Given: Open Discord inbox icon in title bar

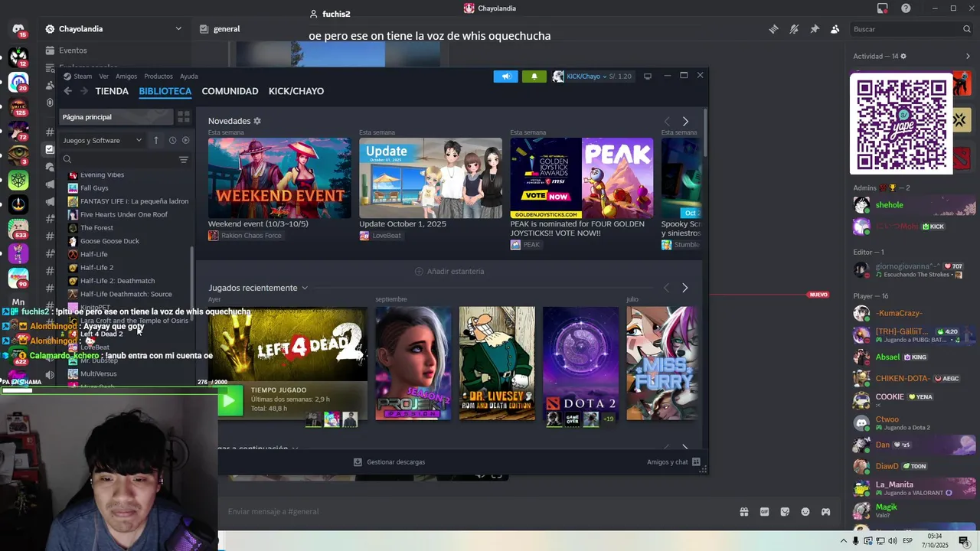Looking at the screenshot, I should [883, 8].
